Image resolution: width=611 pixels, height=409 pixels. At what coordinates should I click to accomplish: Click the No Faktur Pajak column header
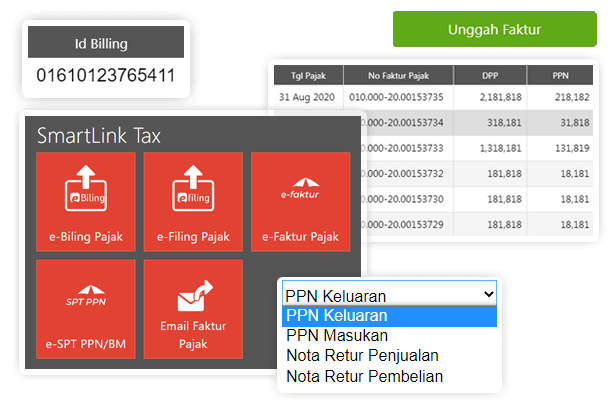[x=398, y=74]
